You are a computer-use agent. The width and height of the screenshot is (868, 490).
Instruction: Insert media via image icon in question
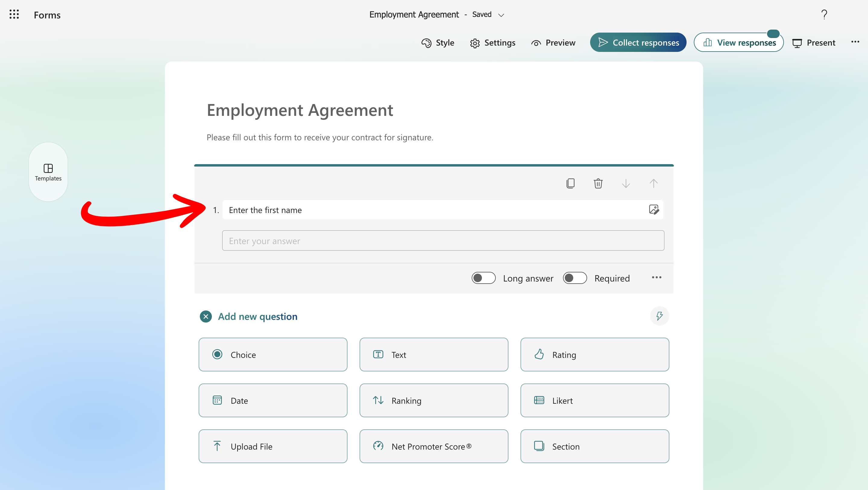coord(654,210)
